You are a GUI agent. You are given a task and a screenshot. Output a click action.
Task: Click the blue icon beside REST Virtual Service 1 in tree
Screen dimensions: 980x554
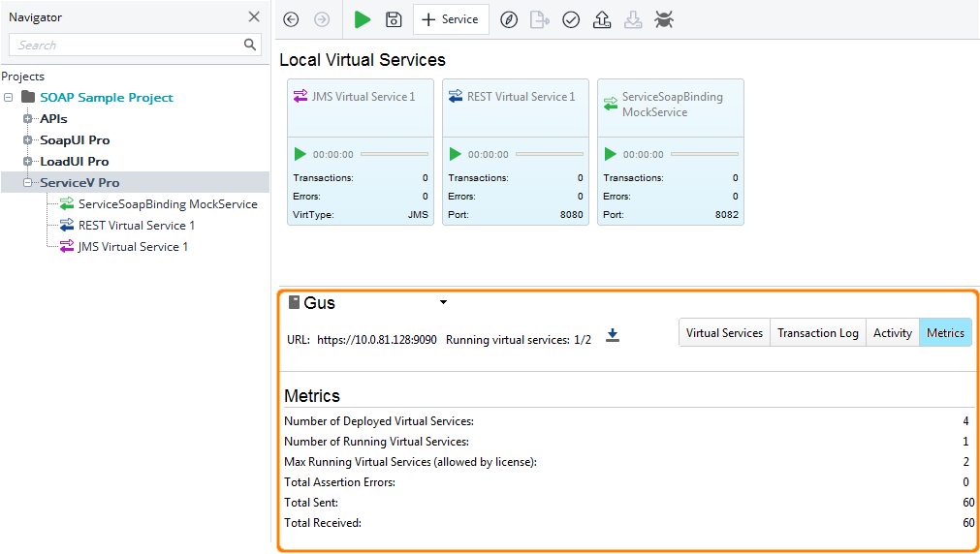pyautogui.click(x=66, y=225)
